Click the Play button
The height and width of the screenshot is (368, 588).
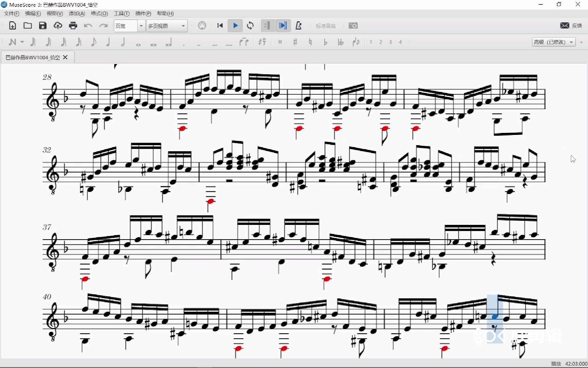point(235,26)
